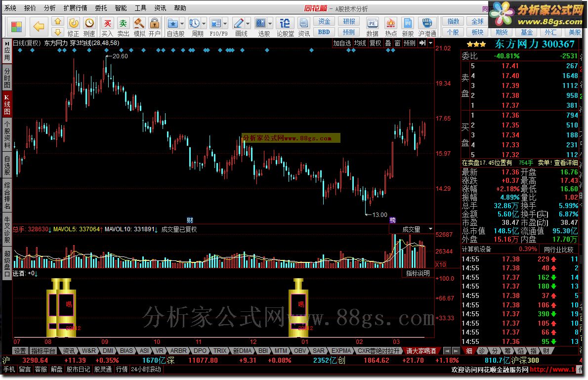Screen dimensions: 588x380
Task: Expand the 自选股 dropdown arrow
Action: pos(182,24)
